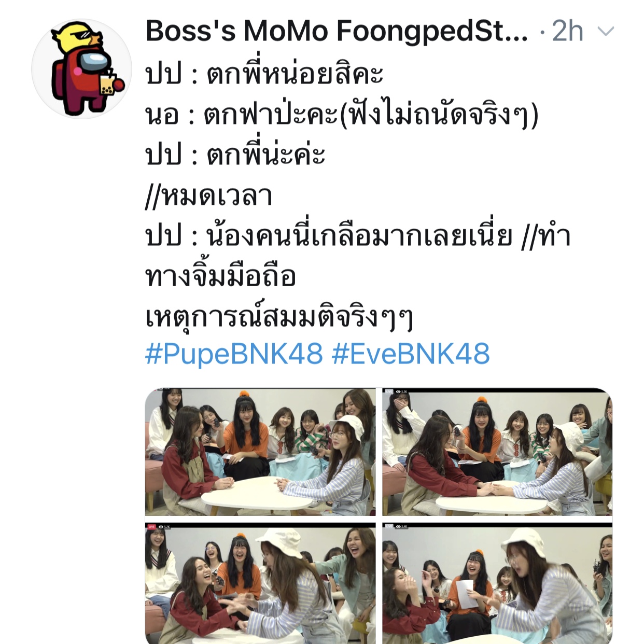The width and height of the screenshot is (644, 644).
Task: Click the tweet's first line ปป : ตกพี่หน่อยสิคะ
Action: point(264,74)
